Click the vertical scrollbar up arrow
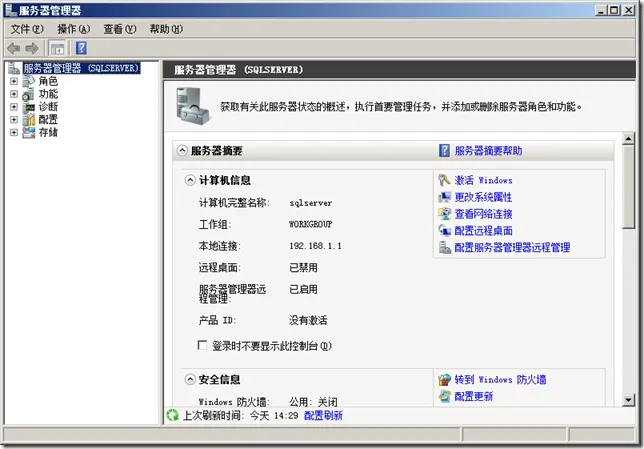The width and height of the screenshot is (644, 449). tap(628, 139)
